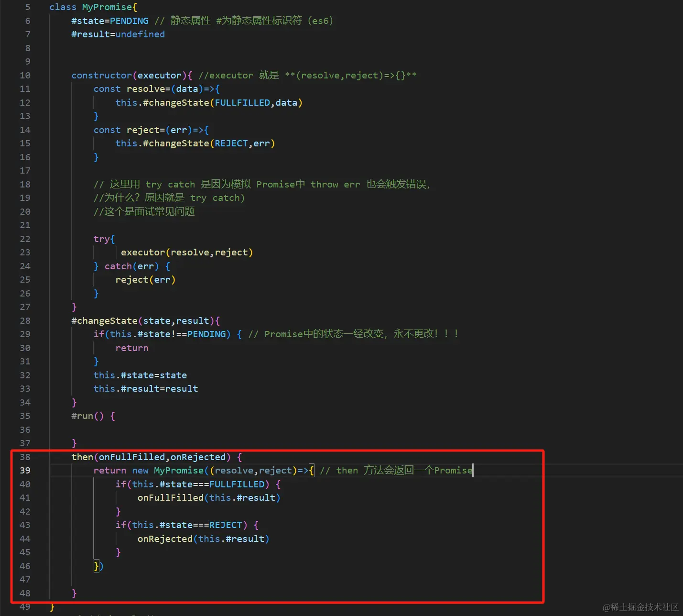
Task: Click new MyPromise on line 39
Action: click(168, 471)
